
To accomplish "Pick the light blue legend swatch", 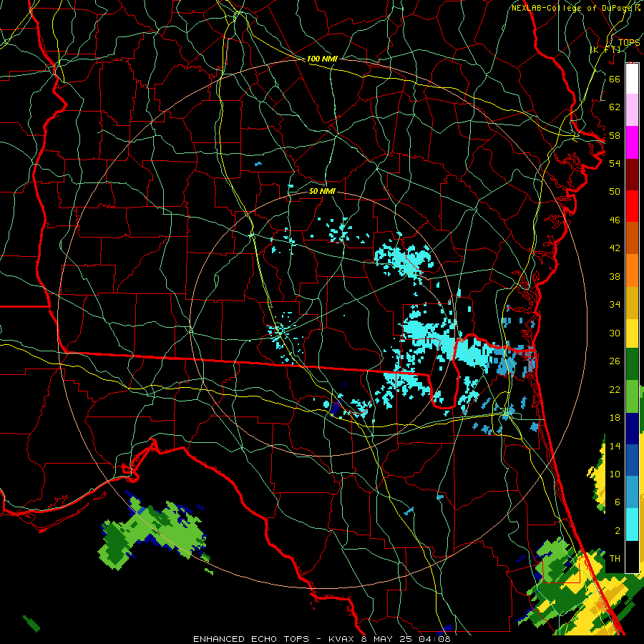I will 632,492.
